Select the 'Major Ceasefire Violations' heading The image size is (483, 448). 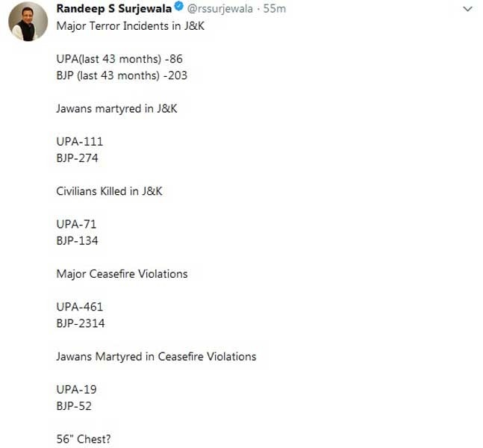coord(122,273)
